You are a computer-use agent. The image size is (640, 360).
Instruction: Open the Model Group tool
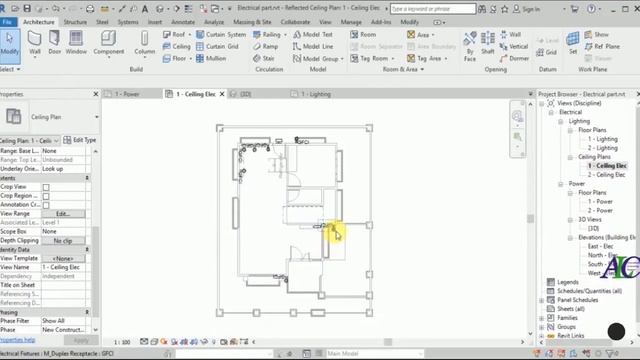(x=318, y=58)
